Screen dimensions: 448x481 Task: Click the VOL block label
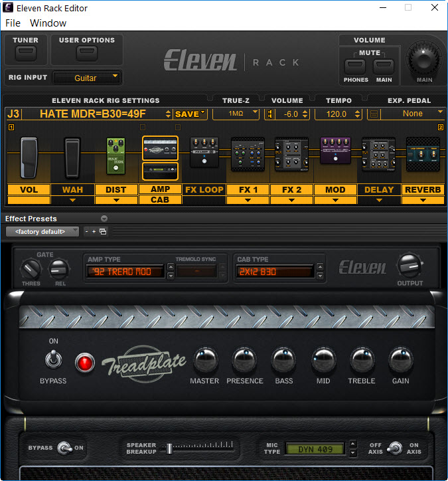click(x=29, y=190)
